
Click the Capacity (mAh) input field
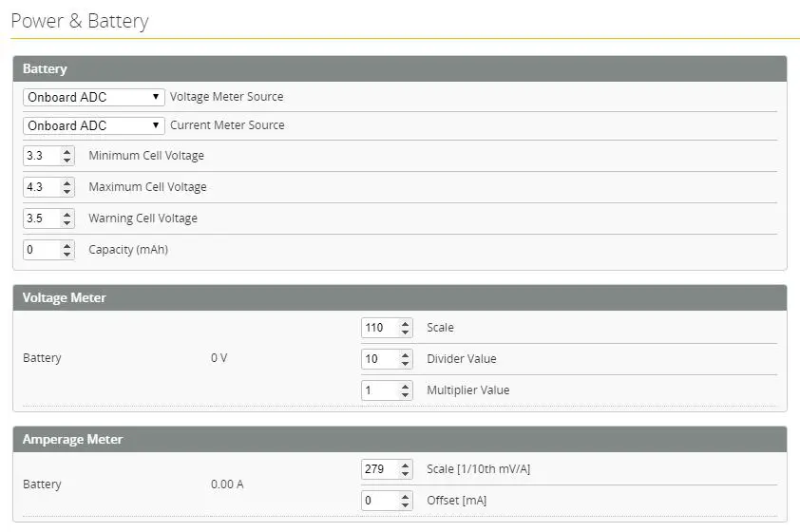tap(41, 250)
